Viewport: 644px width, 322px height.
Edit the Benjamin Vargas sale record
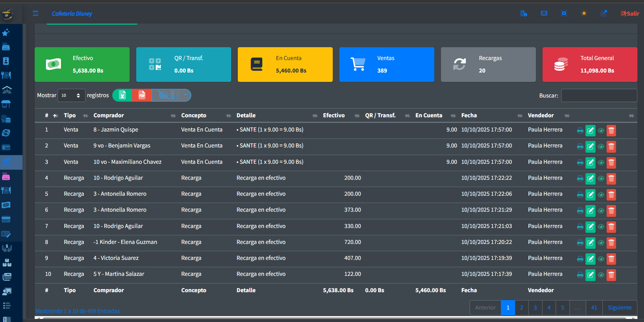(590, 146)
